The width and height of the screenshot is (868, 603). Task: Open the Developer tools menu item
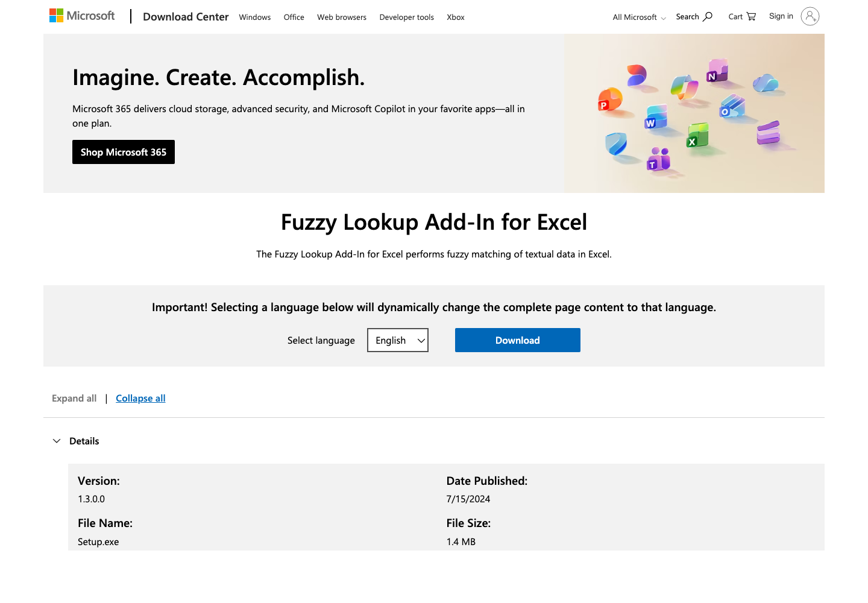click(407, 17)
